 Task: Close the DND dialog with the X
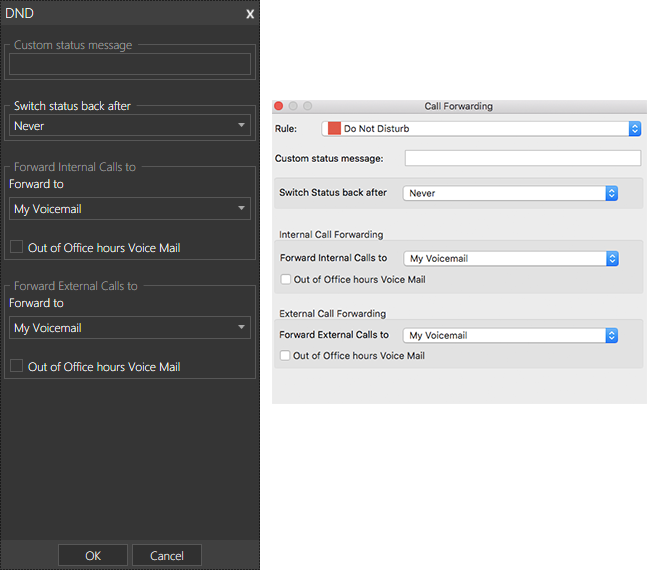click(250, 14)
